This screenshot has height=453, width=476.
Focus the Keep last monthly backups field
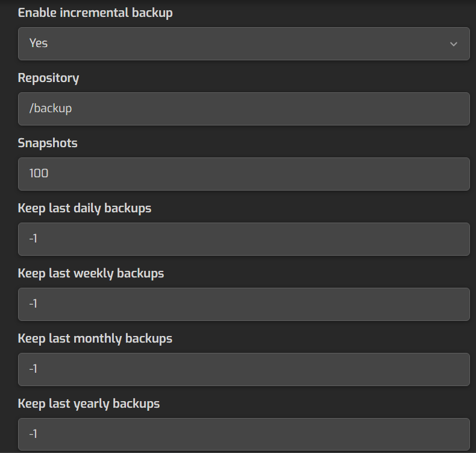click(x=243, y=369)
